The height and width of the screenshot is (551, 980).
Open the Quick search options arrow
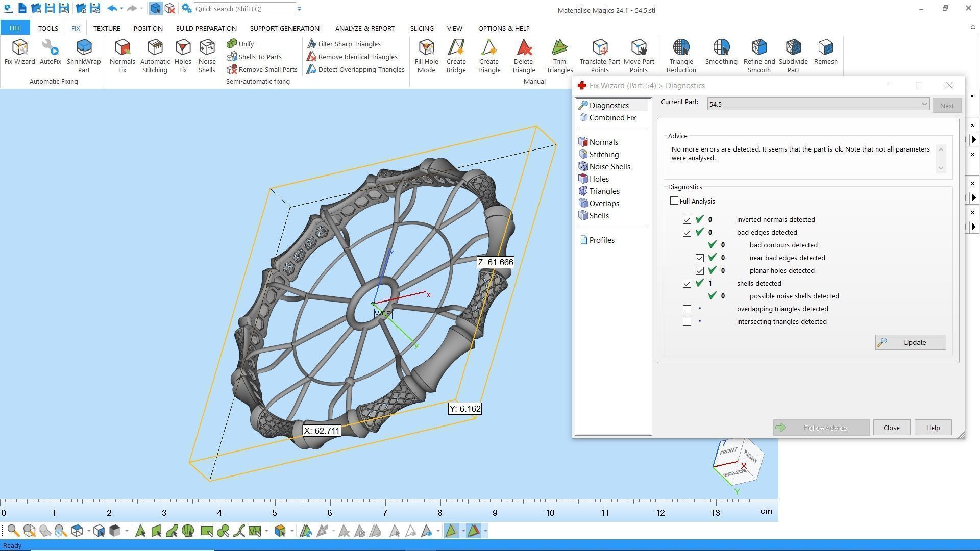coord(300,9)
